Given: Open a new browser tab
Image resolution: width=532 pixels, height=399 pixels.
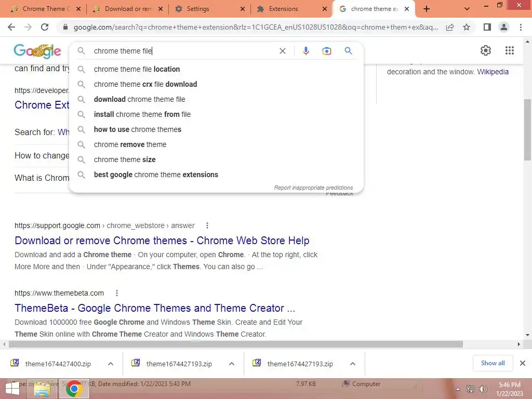Looking at the screenshot, I should pyautogui.click(x=427, y=9).
